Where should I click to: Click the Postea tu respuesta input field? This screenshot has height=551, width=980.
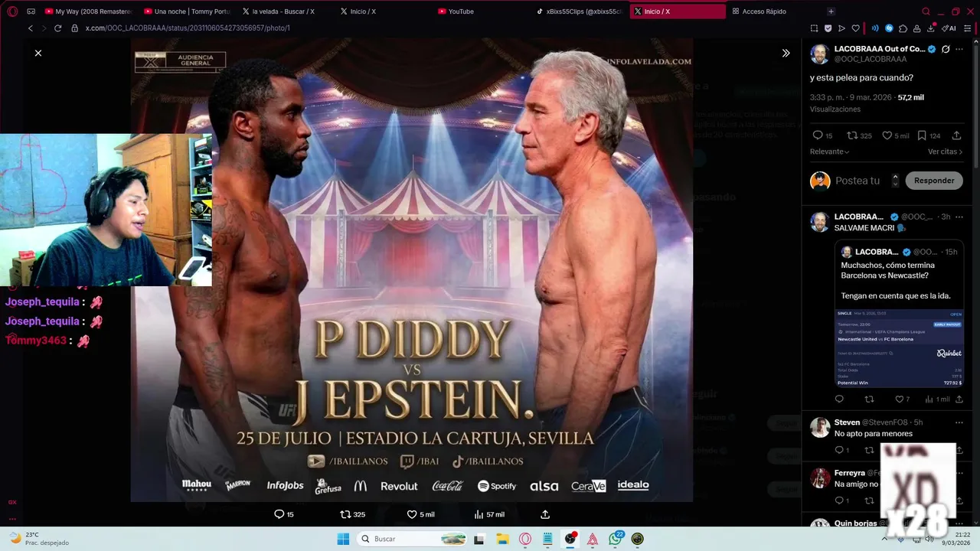click(857, 181)
